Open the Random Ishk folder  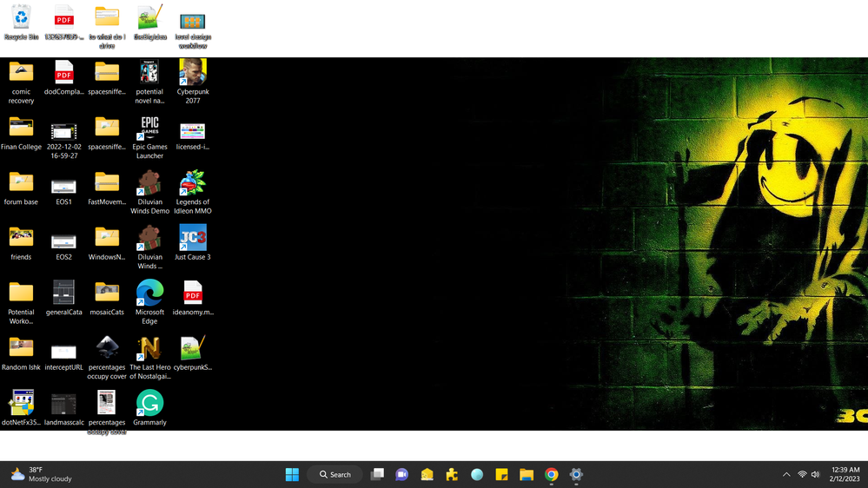(x=21, y=353)
